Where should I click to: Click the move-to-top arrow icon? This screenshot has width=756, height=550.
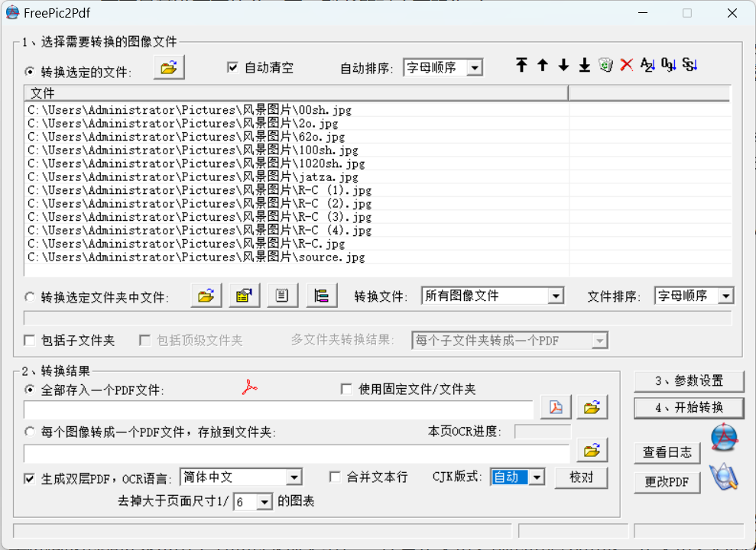pyautogui.click(x=521, y=66)
